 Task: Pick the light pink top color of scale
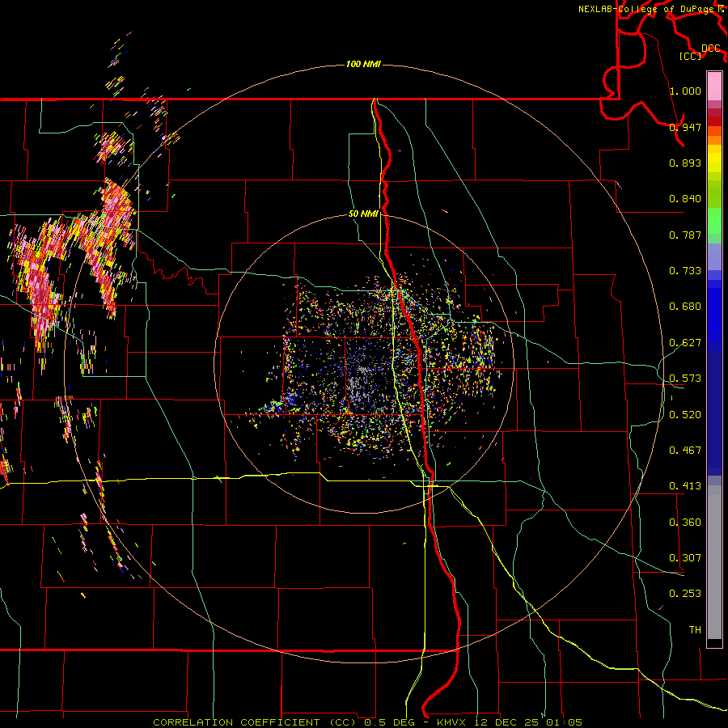714,87
